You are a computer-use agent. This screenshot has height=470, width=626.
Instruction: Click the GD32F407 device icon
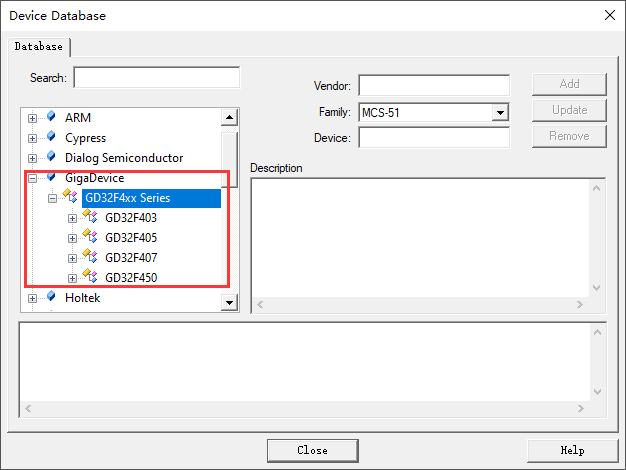click(x=90, y=257)
